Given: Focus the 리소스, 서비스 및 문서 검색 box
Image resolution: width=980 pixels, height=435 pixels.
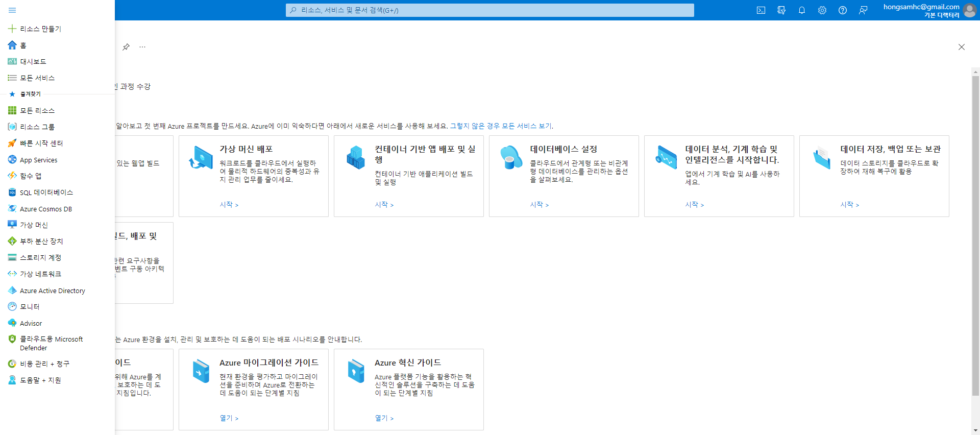Looking at the screenshot, I should tap(490, 10).
